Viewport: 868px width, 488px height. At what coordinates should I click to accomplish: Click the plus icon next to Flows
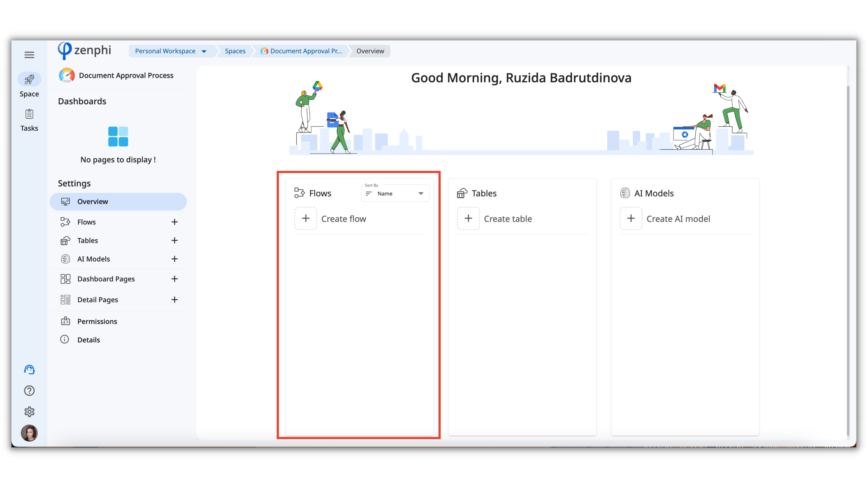(x=174, y=222)
